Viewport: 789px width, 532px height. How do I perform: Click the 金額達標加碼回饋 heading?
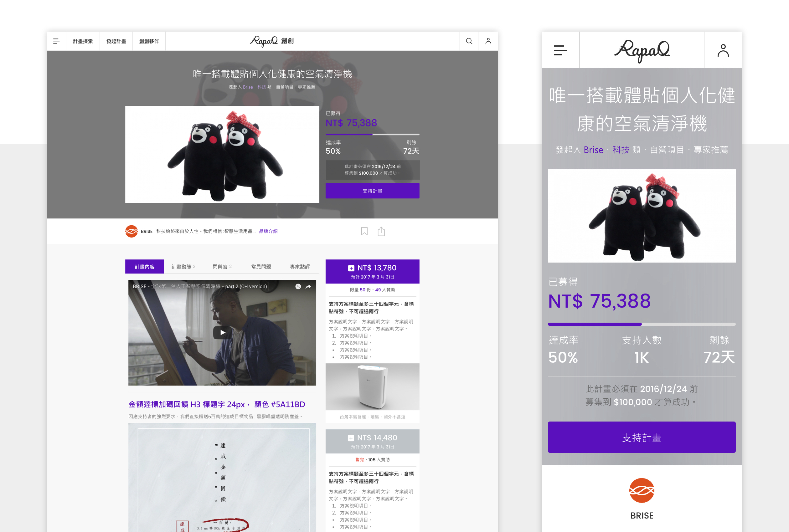[217, 404]
